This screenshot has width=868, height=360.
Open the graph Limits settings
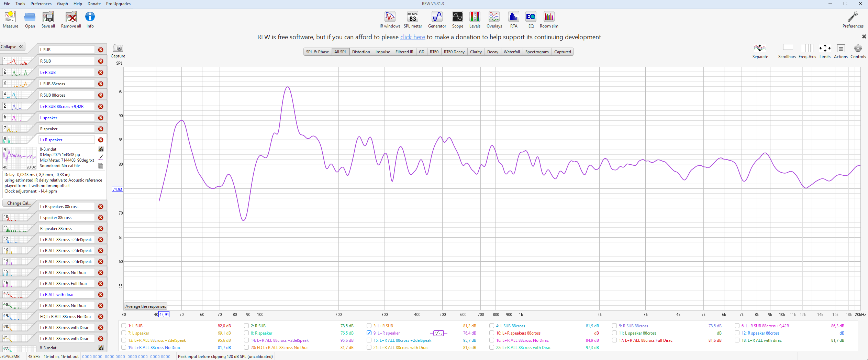[x=825, y=51]
